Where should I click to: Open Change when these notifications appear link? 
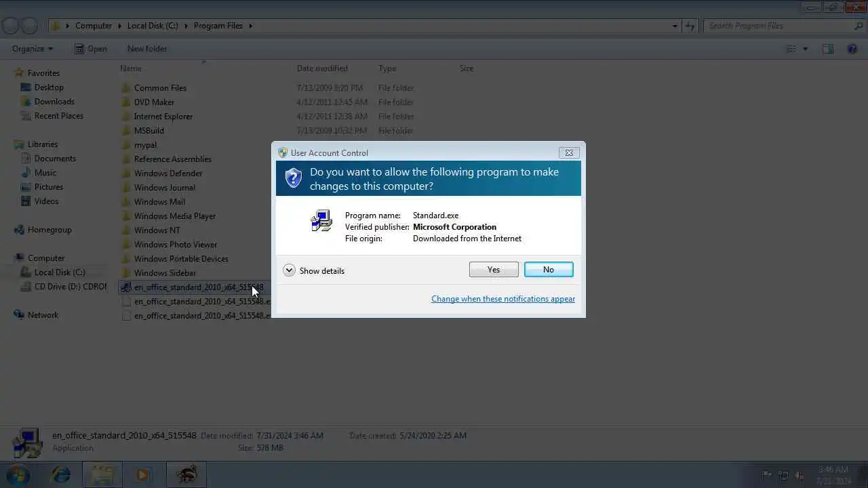click(x=503, y=299)
